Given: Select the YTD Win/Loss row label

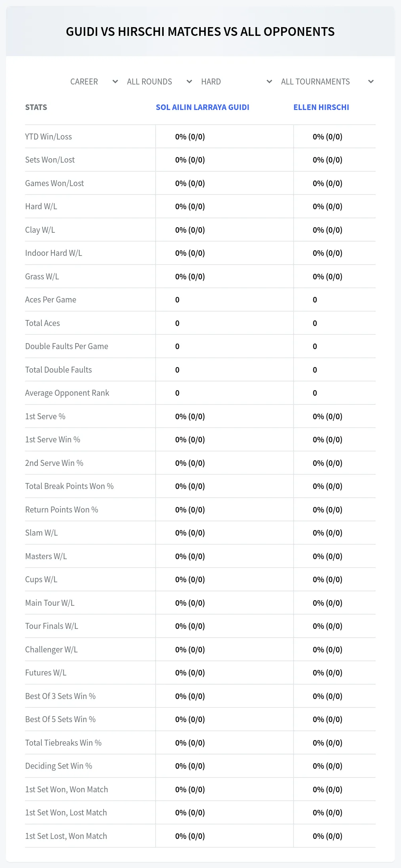Looking at the screenshot, I should (49, 137).
